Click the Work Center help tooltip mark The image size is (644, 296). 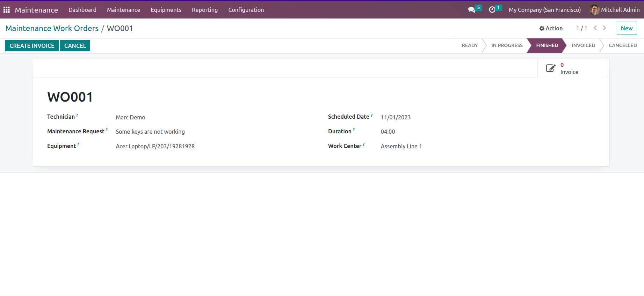coord(364,145)
